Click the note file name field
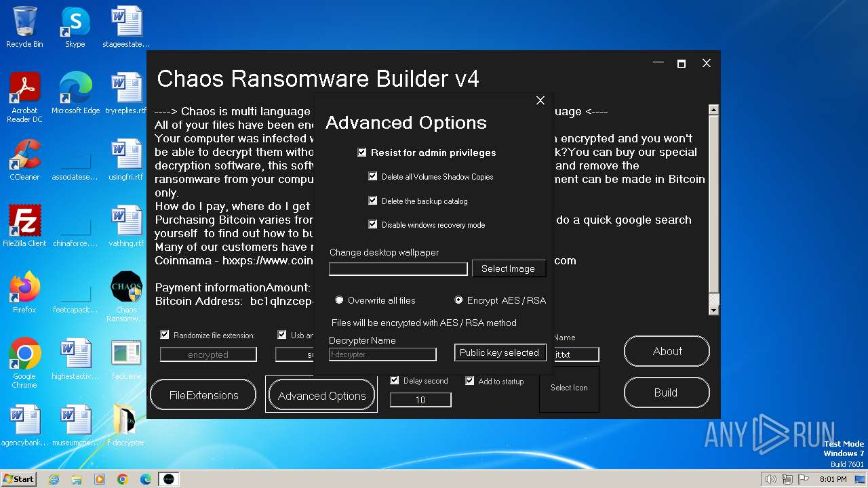Image resolution: width=868 pixels, height=488 pixels. [576, 354]
